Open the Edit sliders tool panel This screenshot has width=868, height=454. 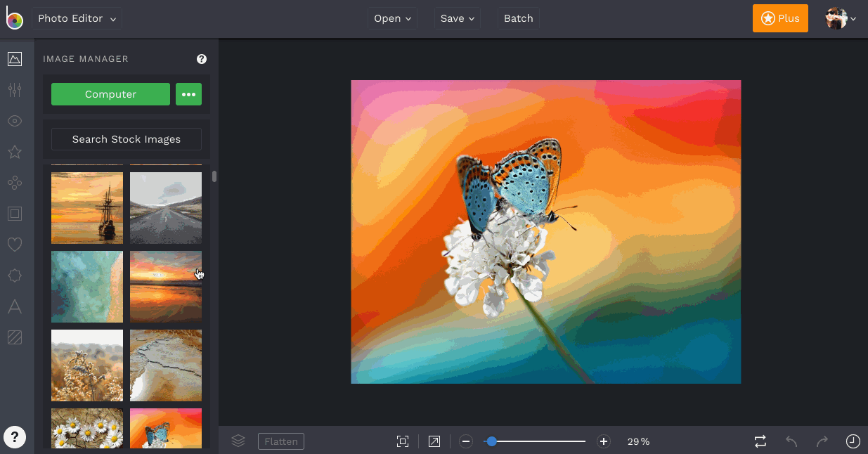15,90
